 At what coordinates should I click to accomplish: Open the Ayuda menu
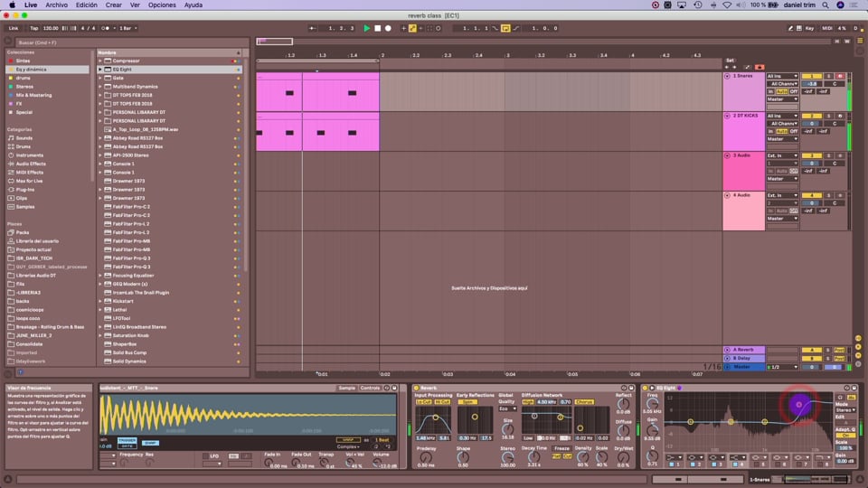click(x=193, y=5)
